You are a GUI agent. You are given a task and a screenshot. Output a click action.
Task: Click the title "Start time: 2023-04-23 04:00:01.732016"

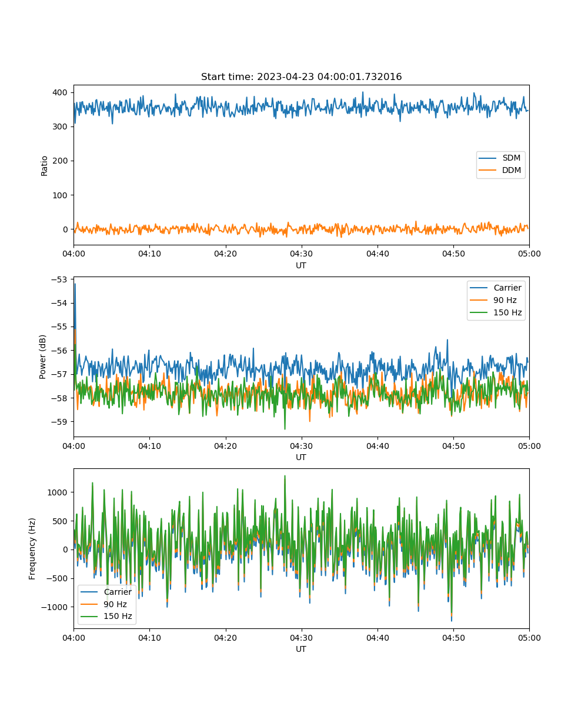[301, 77]
